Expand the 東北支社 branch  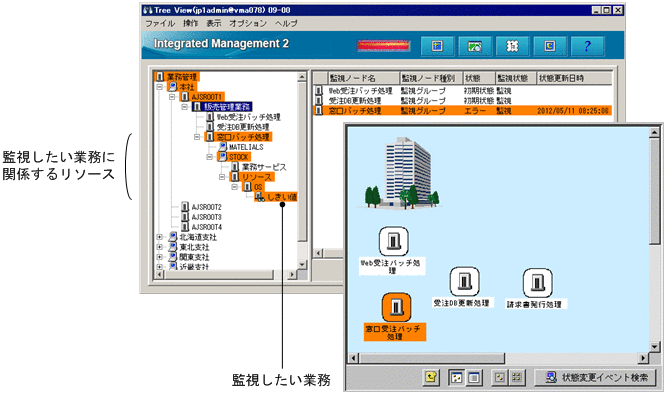(x=160, y=247)
